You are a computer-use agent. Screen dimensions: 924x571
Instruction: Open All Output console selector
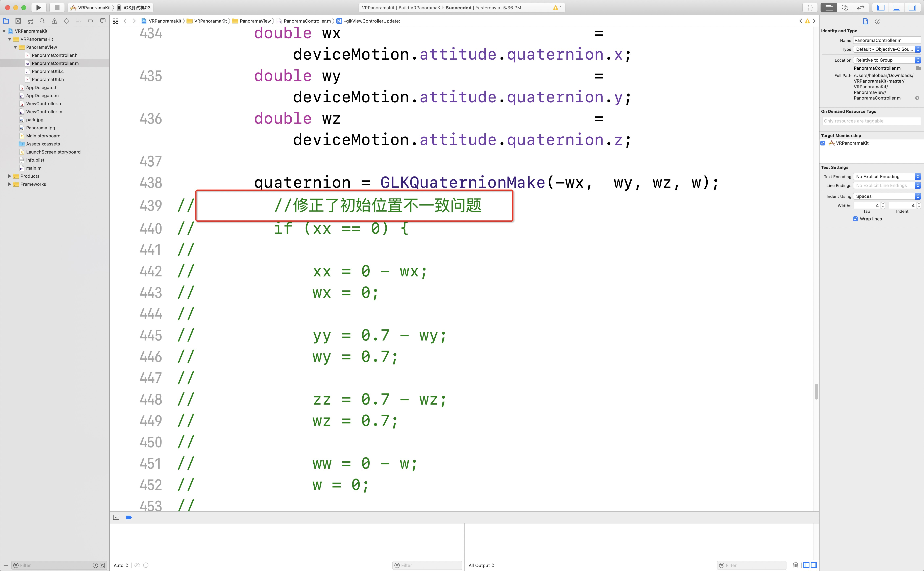coord(481,565)
